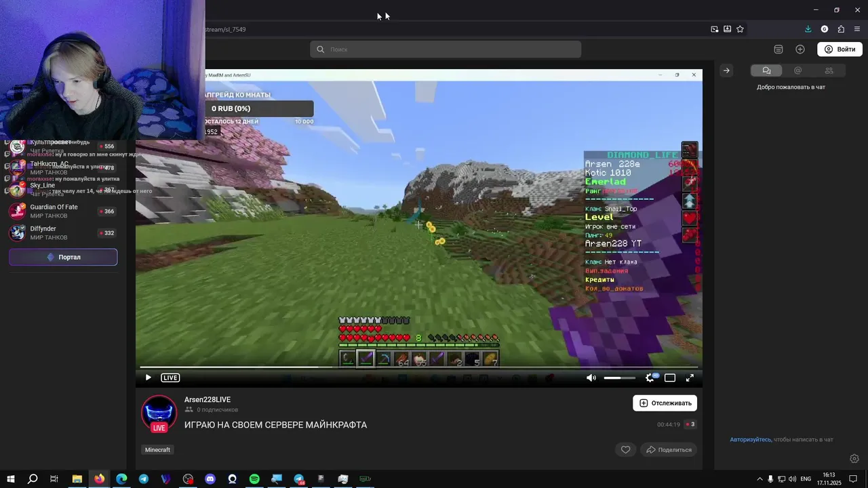
Task: Switch to the mentions @ tab
Action: tap(797, 70)
